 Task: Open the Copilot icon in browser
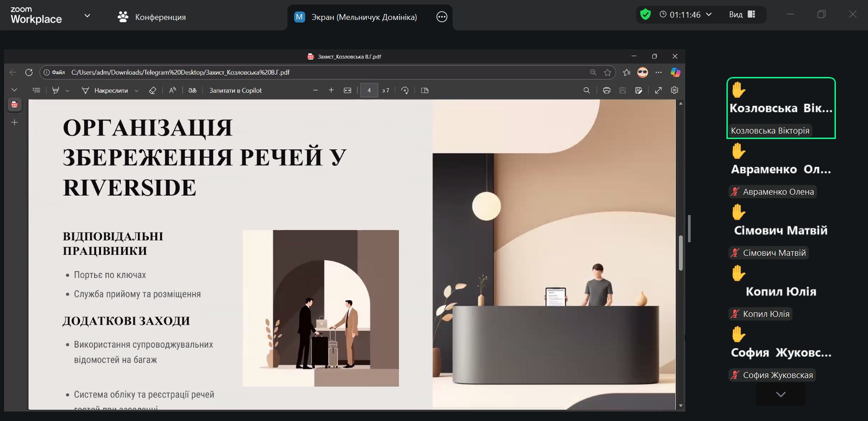pos(675,72)
